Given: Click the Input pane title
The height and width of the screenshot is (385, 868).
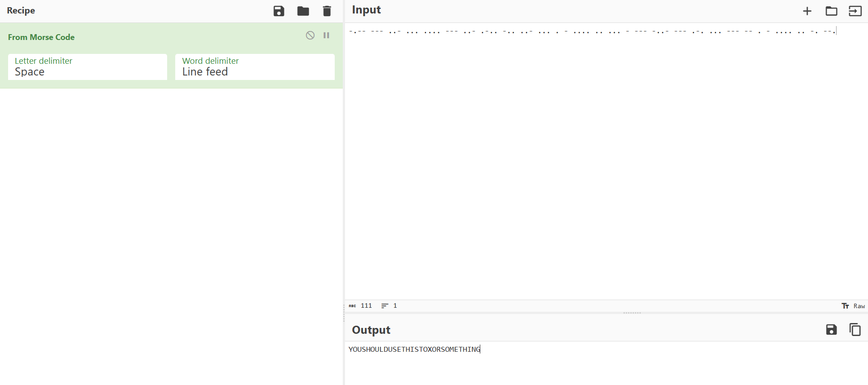Looking at the screenshot, I should click(366, 10).
